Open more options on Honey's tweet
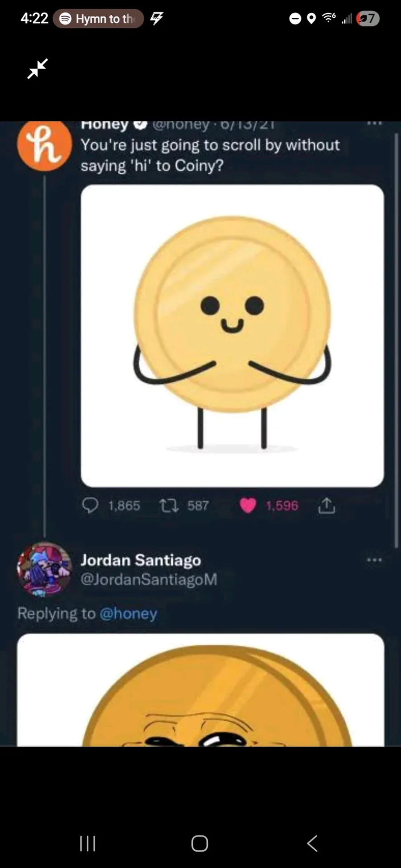This screenshot has height=868, width=401. click(374, 123)
